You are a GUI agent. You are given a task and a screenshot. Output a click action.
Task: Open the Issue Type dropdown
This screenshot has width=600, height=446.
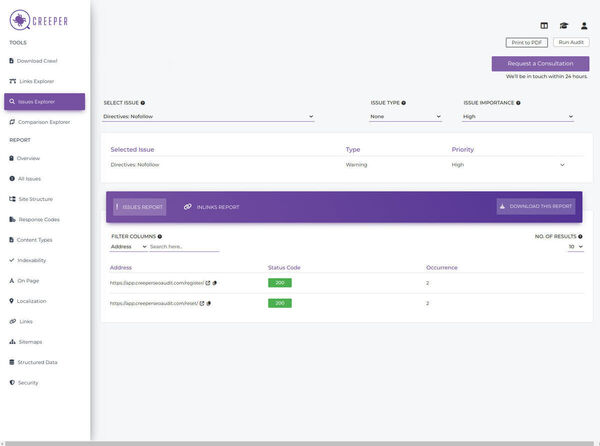click(x=405, y=116)
